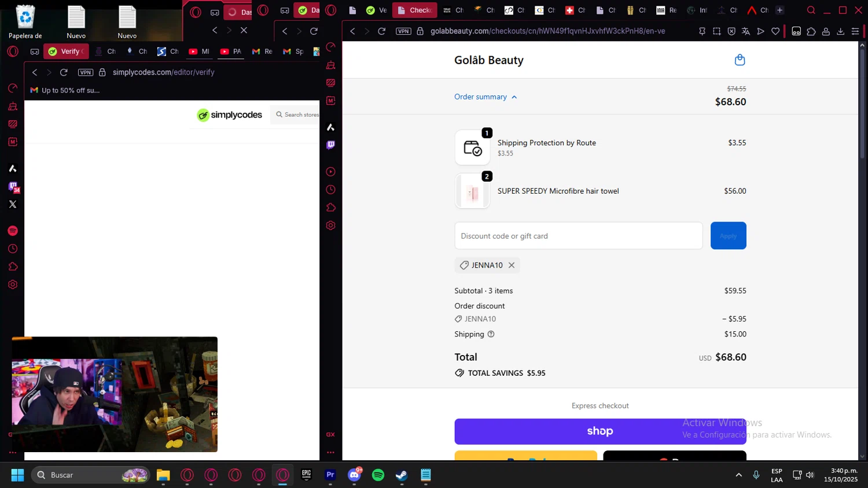Toggle VPN badge in golabbeauty address bar
This screenshot has height=488, width=868.
click(x=403, y=31)
